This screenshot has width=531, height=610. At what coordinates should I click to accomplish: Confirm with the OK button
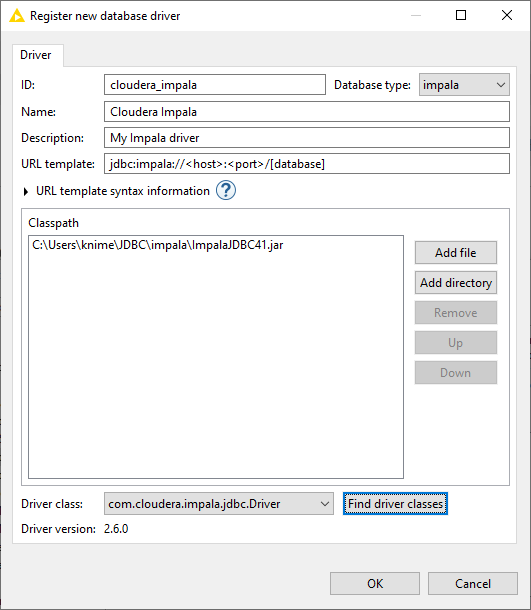pos(375,584)
